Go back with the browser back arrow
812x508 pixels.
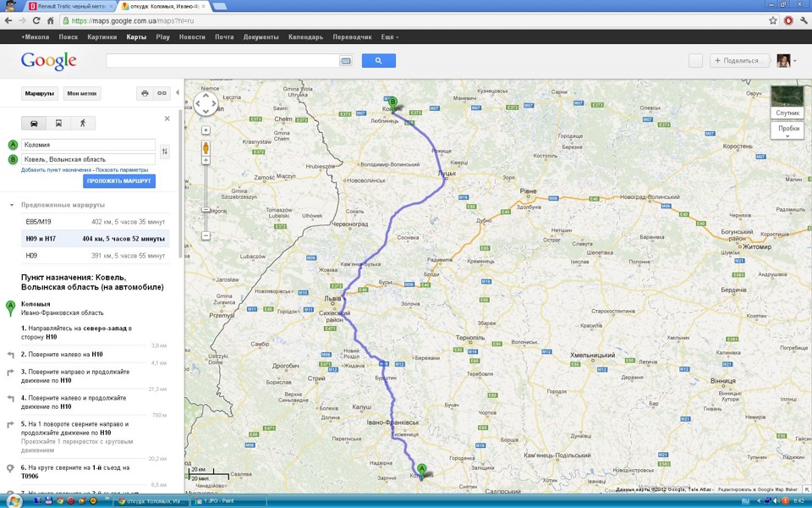point(8,20)
